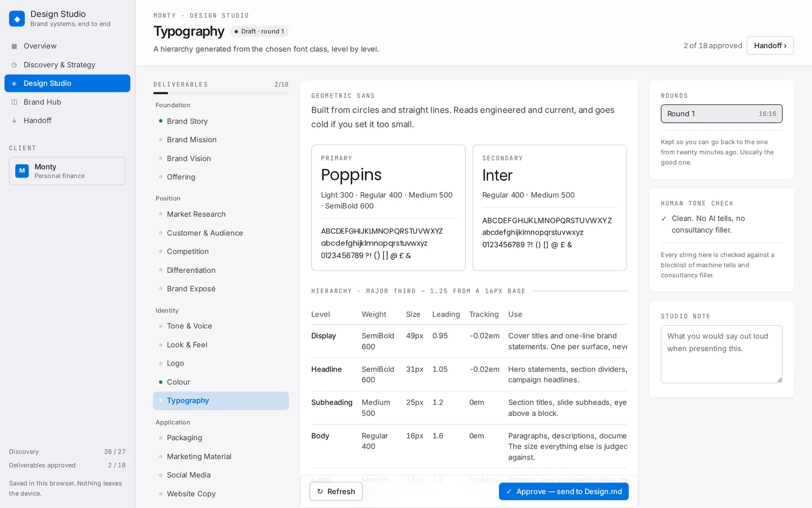Click into the Studio Note text area

pos(722,354)
